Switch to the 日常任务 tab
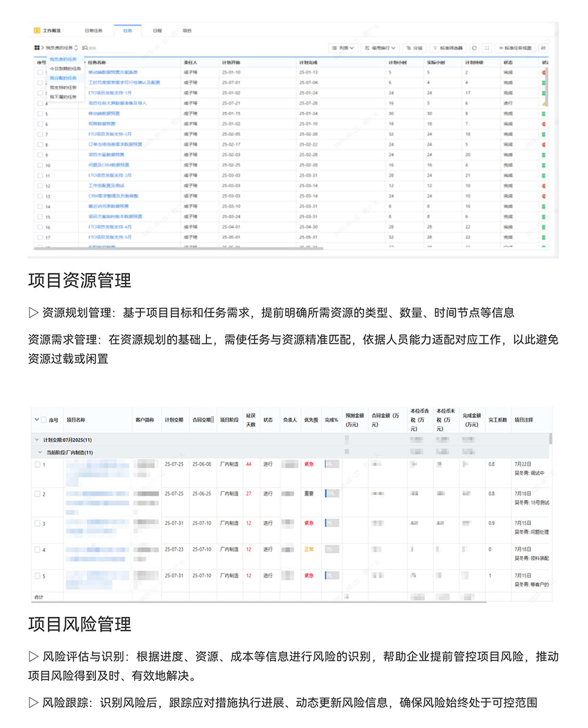Screen dimensions: 588x728 (93, 31)
